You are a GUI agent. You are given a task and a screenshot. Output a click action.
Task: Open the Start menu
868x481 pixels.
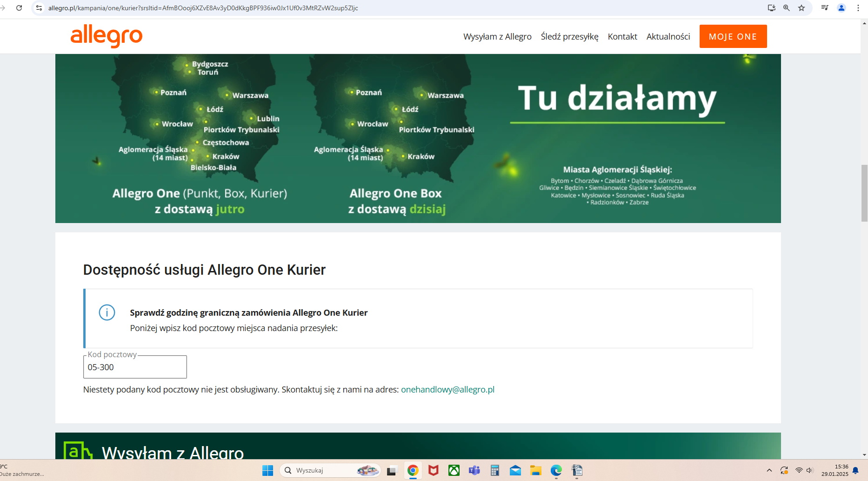point(267,470)
